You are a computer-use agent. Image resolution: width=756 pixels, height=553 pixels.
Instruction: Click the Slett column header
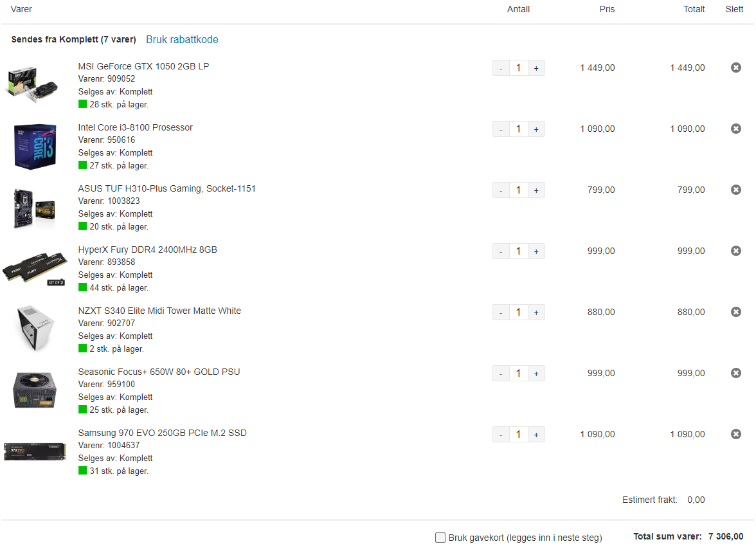click(734, 9)
